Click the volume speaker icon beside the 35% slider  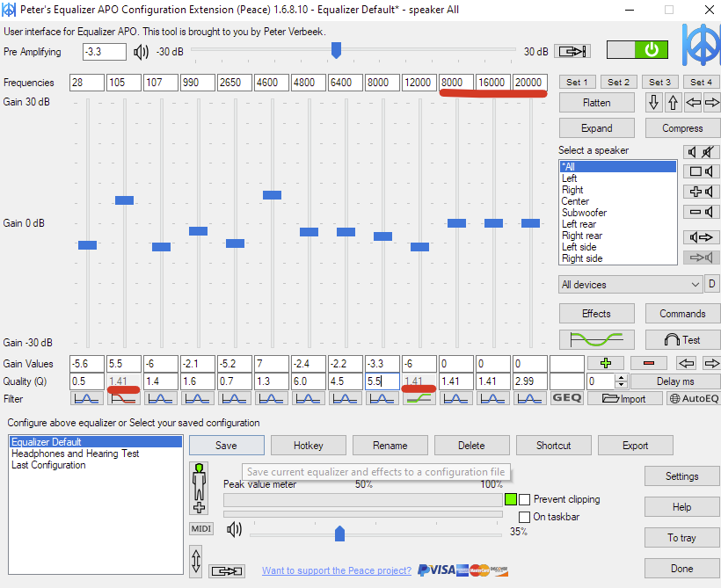click(x=234, y=530)
